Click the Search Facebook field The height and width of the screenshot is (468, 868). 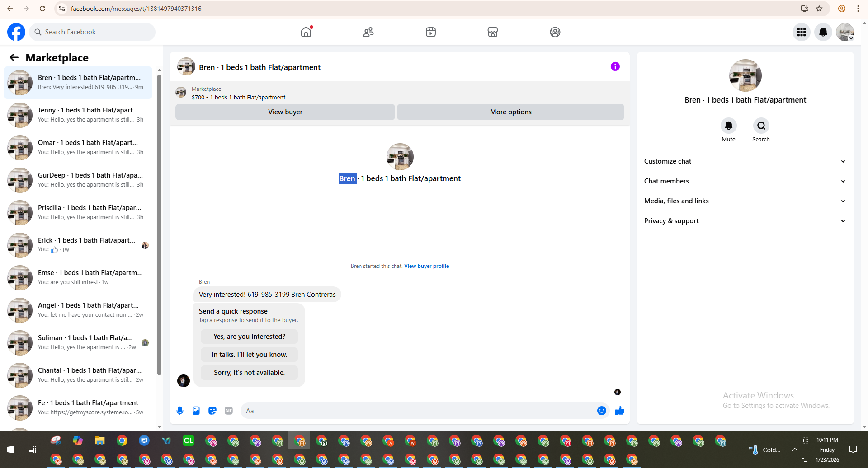click(x=93, y=32)
